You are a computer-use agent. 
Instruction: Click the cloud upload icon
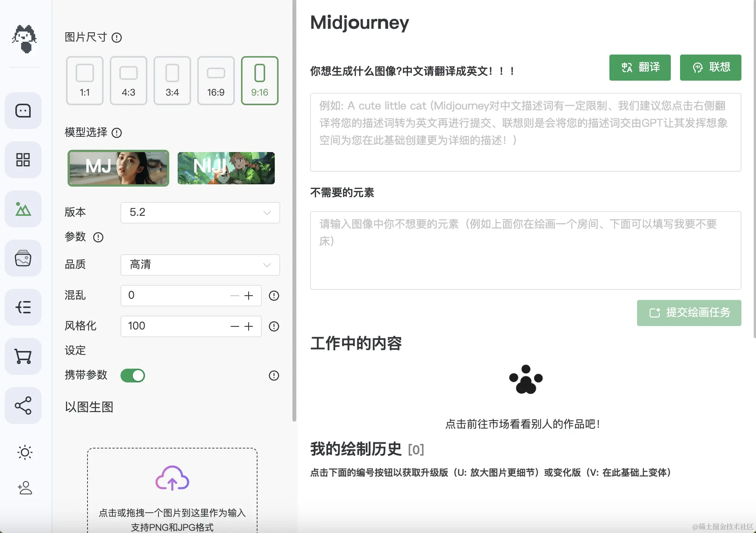tap(172, 478)
